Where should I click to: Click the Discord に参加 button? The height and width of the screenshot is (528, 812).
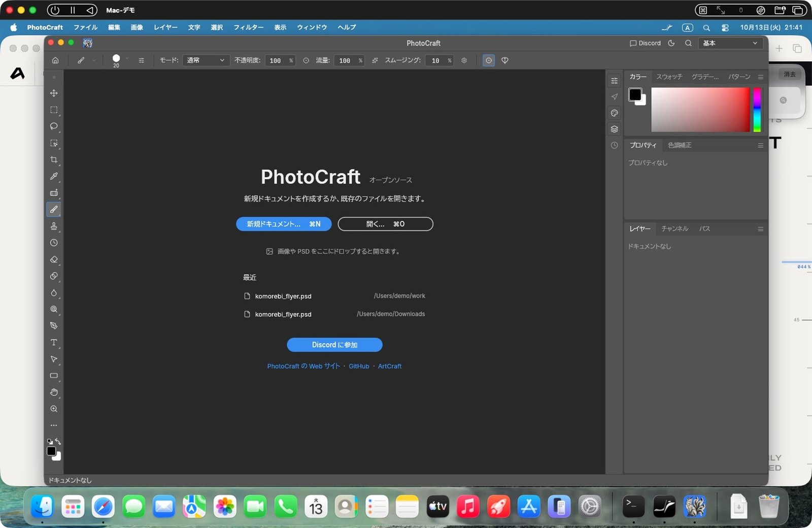pos(334,345)
